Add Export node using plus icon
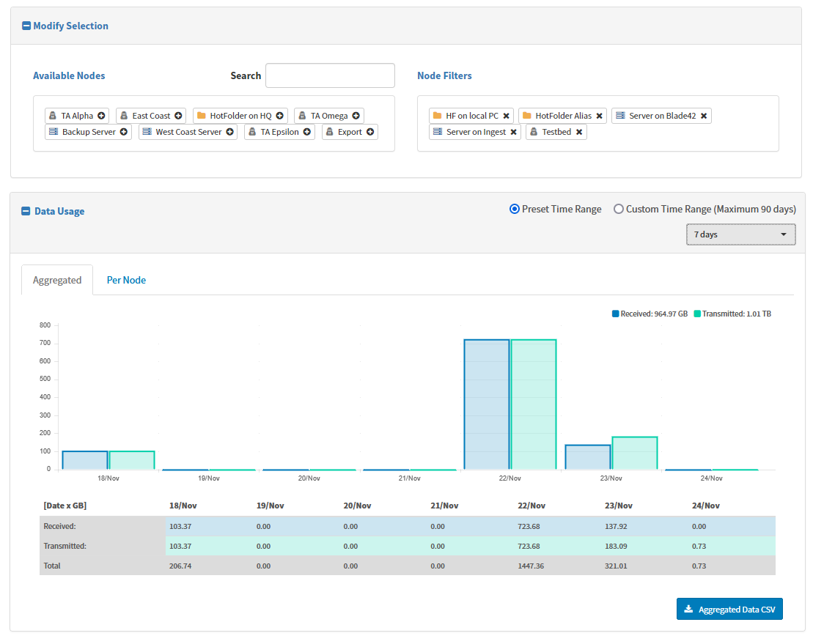This screenshot has width=813, height=644. pyautogui.click(x=370, y=132)
